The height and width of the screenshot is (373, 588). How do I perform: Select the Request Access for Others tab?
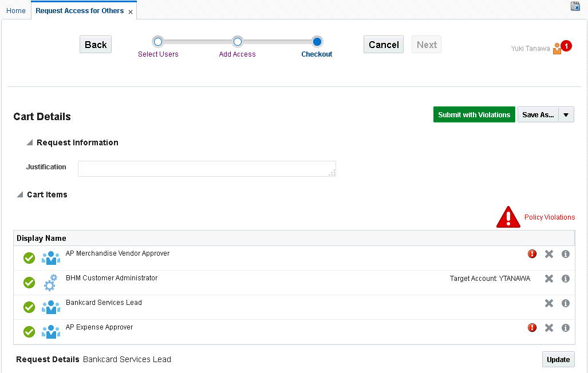click(x=80, y=11)
